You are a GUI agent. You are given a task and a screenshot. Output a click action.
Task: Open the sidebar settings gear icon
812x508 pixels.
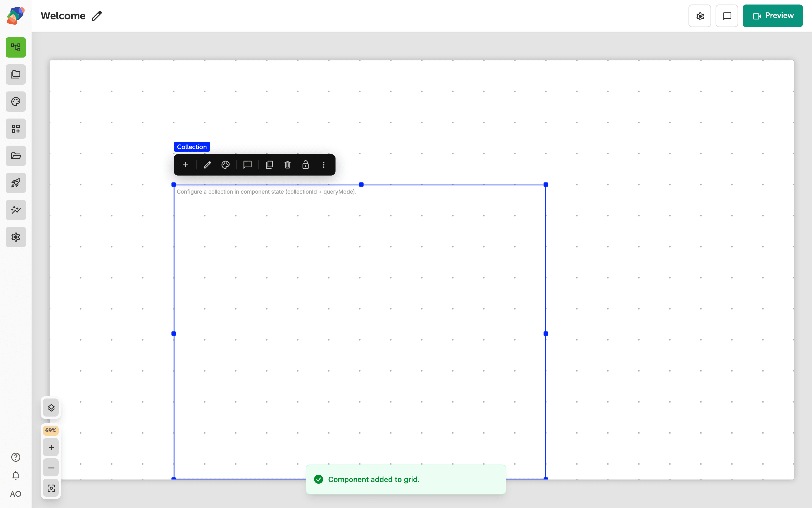[16, 237]
